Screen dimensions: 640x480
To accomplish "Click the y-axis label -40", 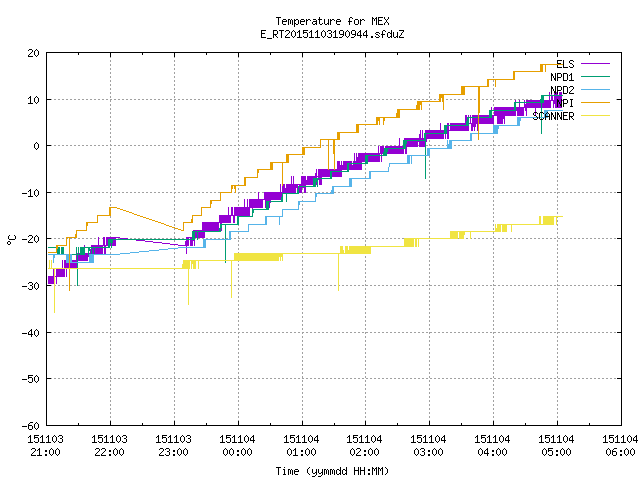I will pos(31,333).
